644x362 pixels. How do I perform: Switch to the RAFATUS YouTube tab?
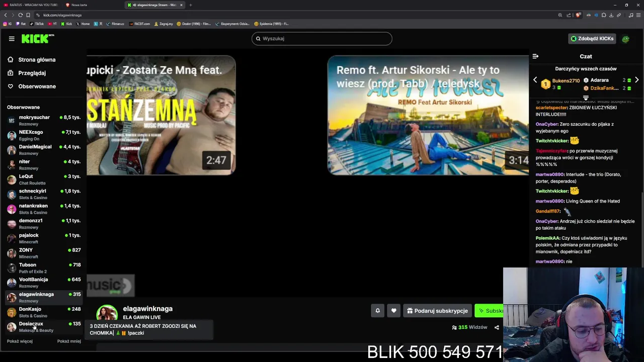(30, 5)
